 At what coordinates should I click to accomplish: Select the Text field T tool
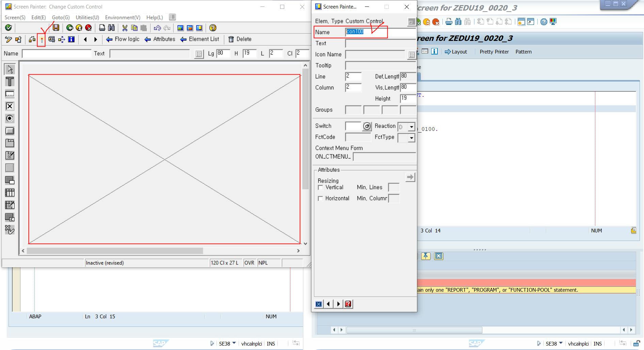(x=10, y=81)
